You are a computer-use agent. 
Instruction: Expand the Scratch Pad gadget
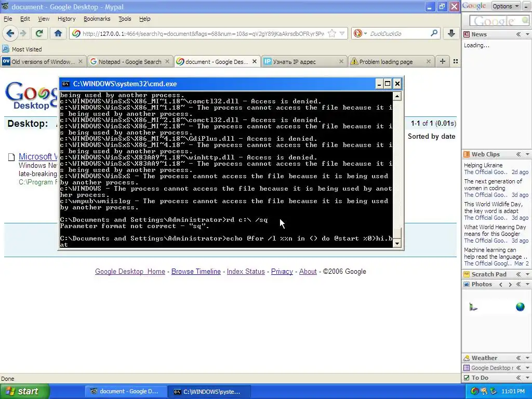518,274
